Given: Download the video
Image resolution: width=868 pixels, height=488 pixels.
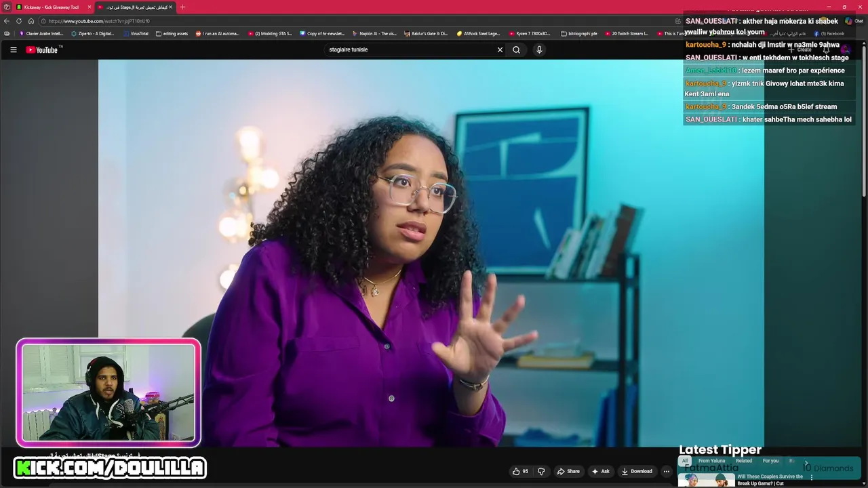Looking at the screenshot, I should point(637,471).
